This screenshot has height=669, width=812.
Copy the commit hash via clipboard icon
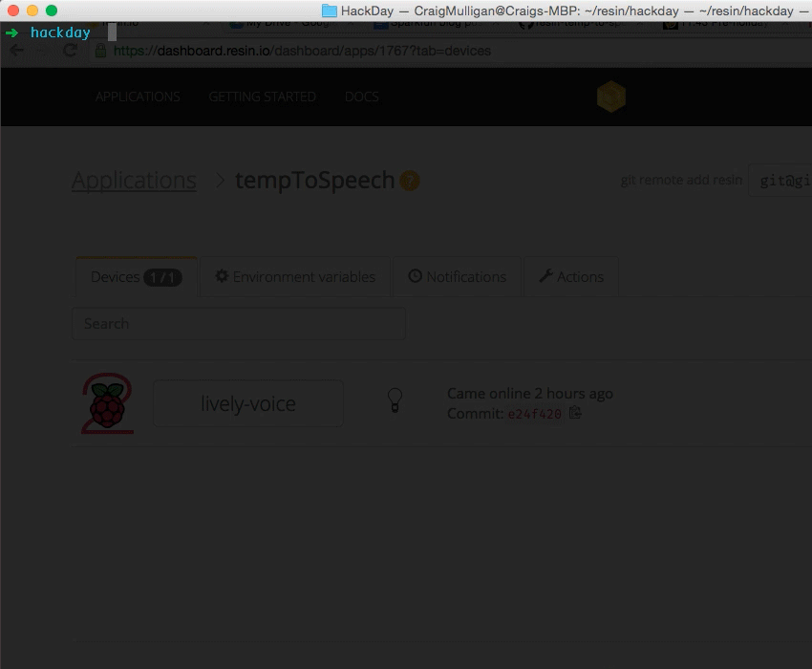[575, 413]
